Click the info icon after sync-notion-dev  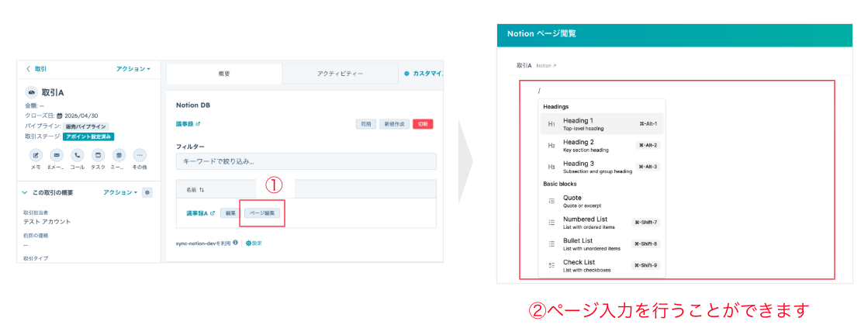[236, 243]
